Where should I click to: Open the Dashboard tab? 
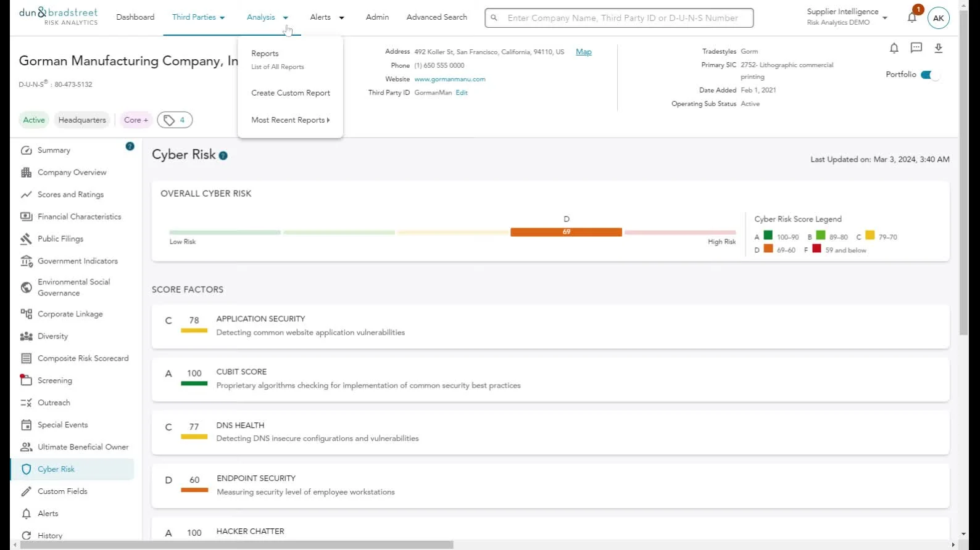coord(135,17)
